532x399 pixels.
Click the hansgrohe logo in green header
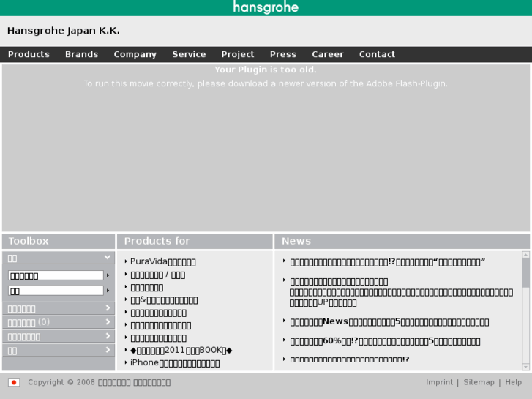(x=266, y=7)
